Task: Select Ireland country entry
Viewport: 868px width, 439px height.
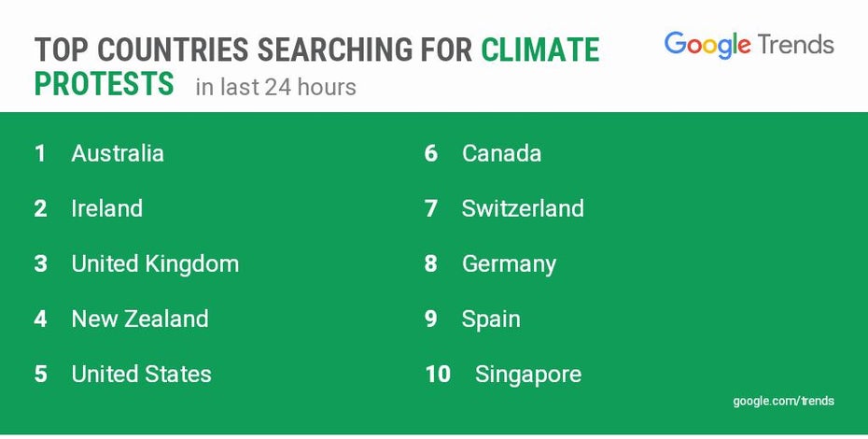Action: coord(106,208)
